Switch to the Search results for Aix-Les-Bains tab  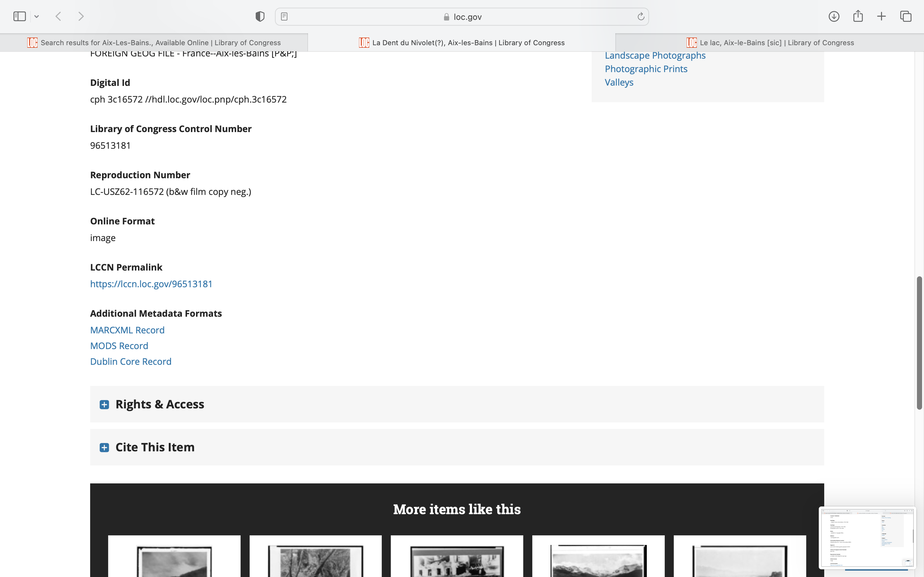(160, 43)
